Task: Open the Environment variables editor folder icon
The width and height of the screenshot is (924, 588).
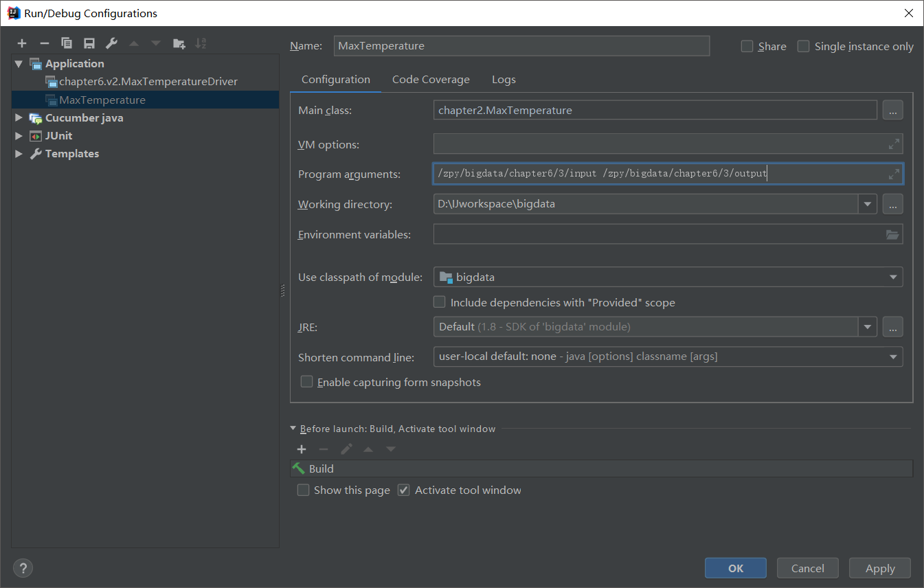Action: click(892, 234)
